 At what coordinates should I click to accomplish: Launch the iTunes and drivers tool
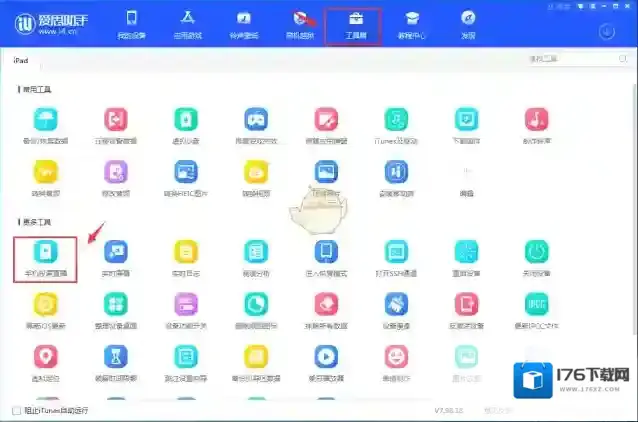(396, 124)
